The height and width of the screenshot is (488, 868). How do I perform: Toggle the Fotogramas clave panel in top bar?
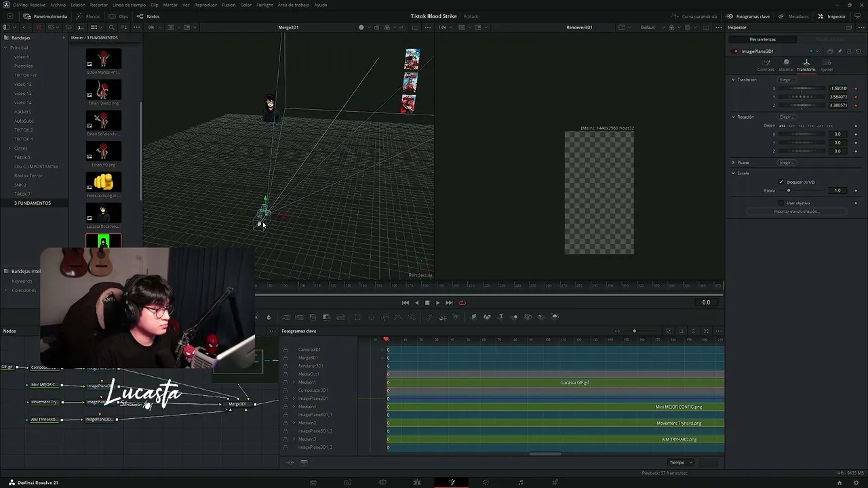748,16
